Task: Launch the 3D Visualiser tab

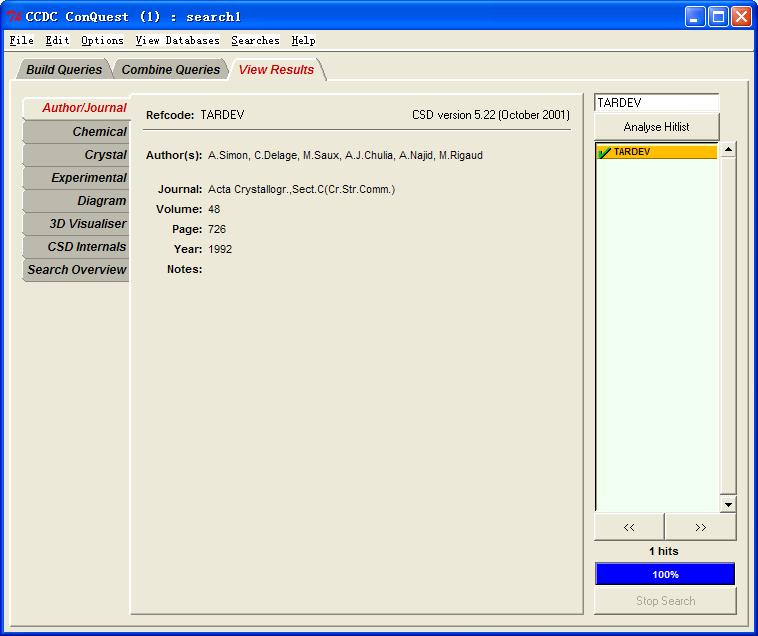Action: [x=77, y=224]
